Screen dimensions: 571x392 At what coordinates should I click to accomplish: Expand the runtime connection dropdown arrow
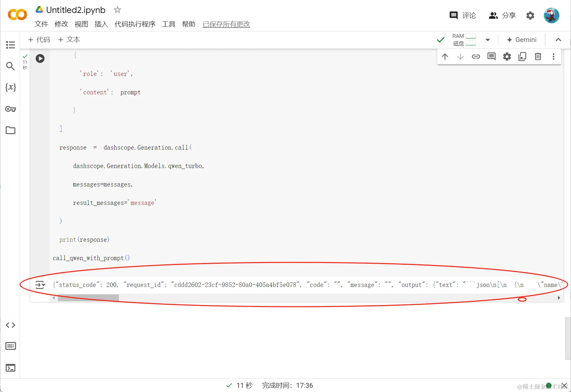[x=488, y=40]
